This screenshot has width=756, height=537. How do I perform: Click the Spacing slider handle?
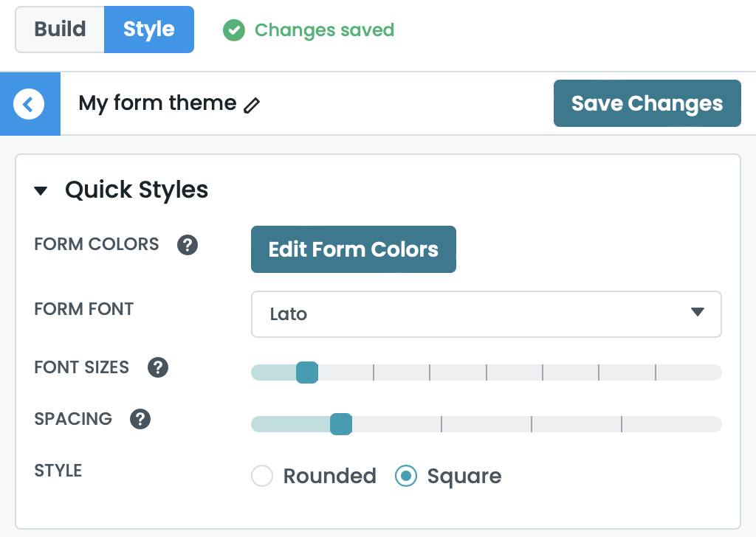pyautogui.click(x=340, y=424)
